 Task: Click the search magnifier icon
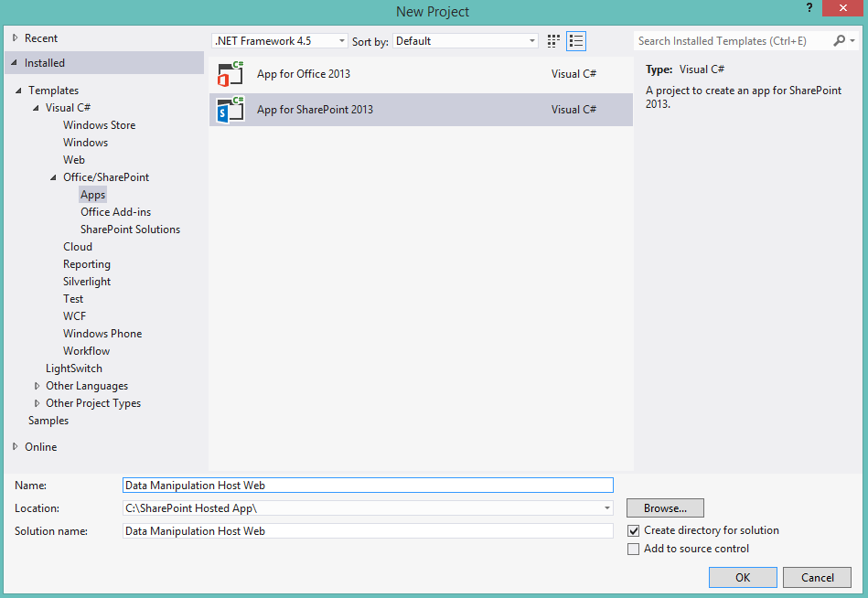840,40
